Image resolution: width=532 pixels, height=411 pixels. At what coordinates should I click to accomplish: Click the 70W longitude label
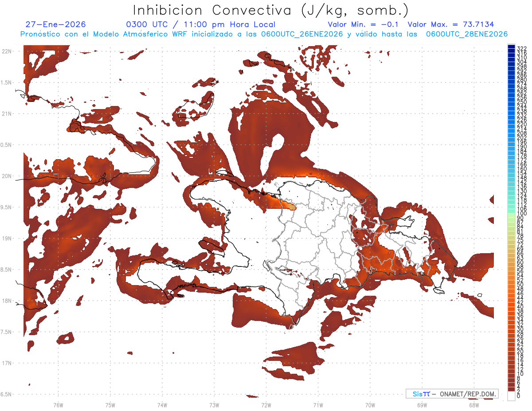pos(370,404)
